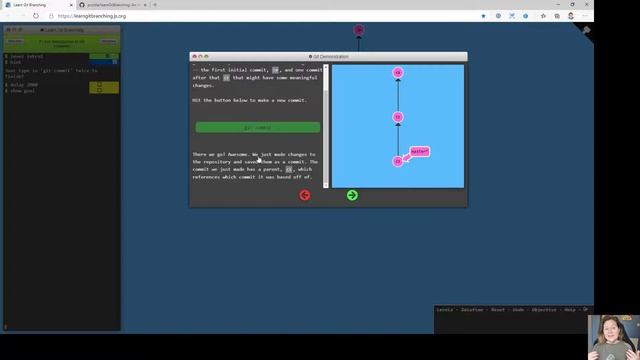Click the top commit node in demo tree
Screen dimensions: 640x360
pyautogui.click(x=398, y=73)
